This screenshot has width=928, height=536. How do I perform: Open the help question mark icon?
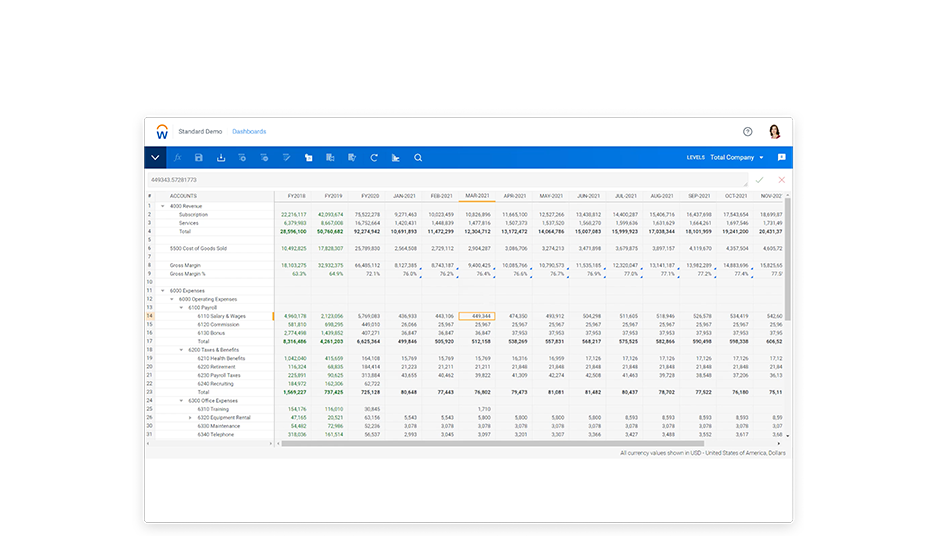click(747, 132)
